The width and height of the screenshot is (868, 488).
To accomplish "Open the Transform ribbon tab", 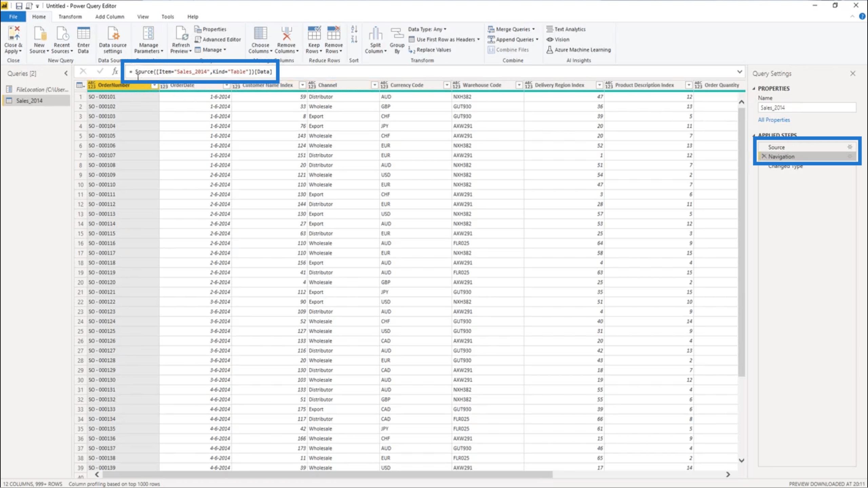I will pyautogui.click(x=70, y=17).
